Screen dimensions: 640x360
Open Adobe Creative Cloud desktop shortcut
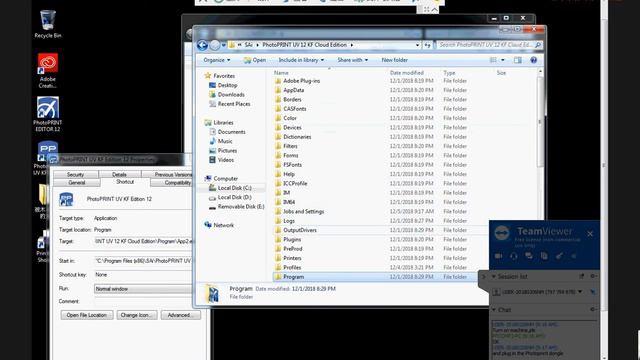pyautogui.click(x=48, y=70)
